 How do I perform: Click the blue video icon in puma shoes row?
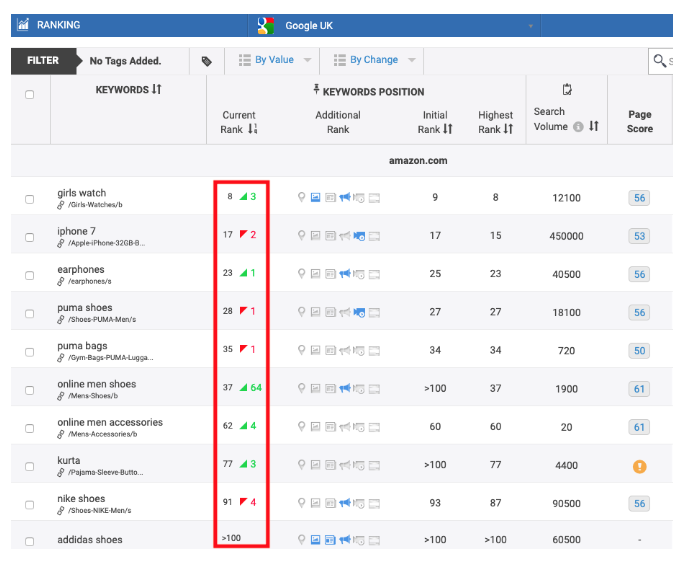pos(359,312)
